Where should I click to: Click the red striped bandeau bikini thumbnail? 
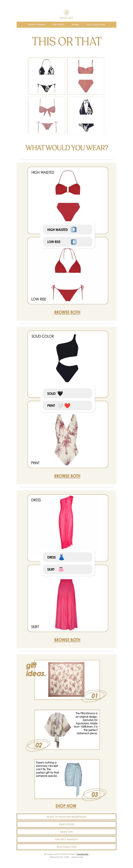pos(86,76)
